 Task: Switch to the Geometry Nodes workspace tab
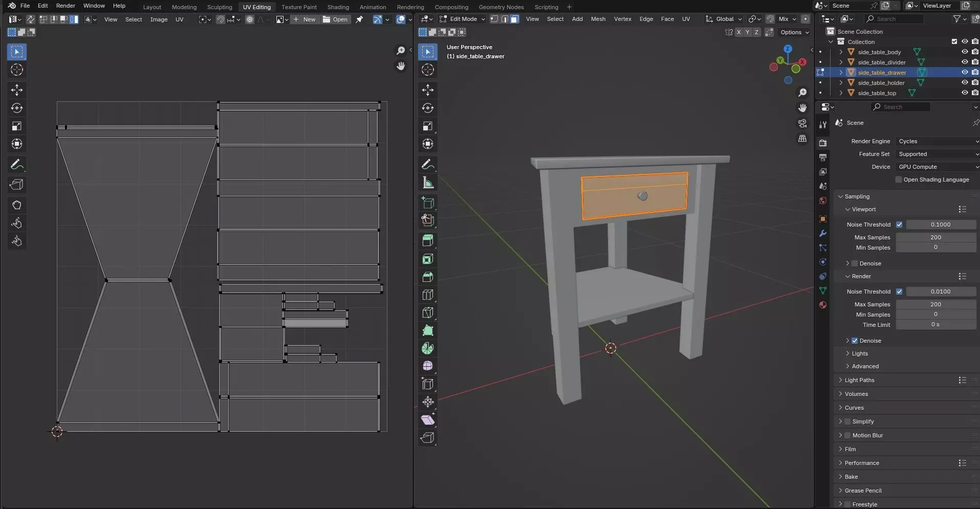point(501,7)
